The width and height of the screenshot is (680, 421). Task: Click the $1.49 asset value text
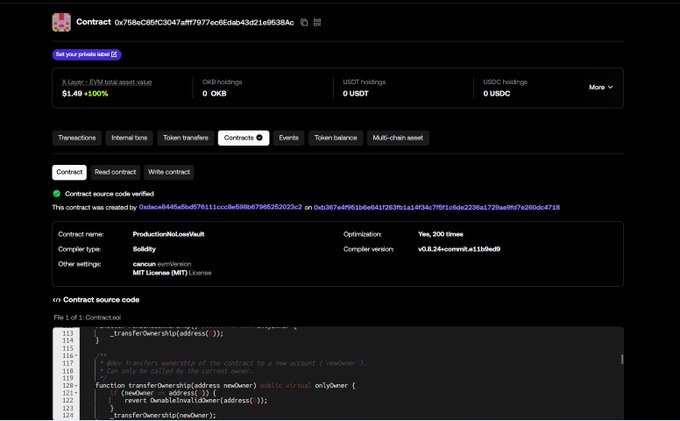[72, 94]
